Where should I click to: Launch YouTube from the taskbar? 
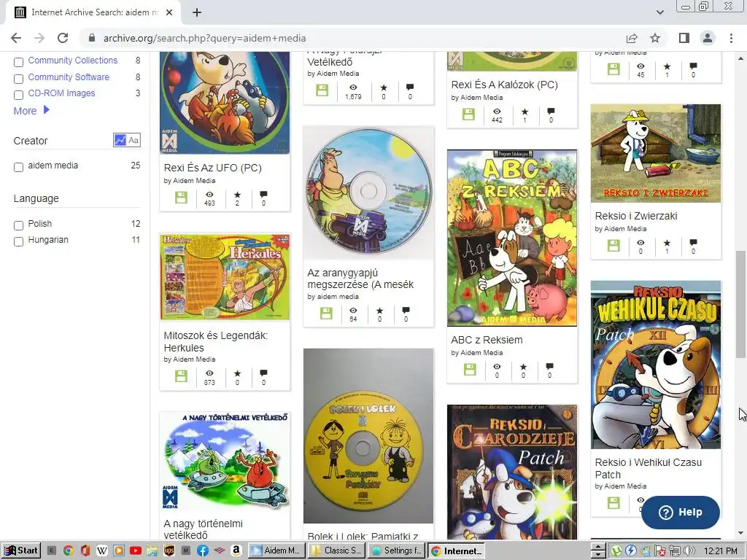(135, 551)
